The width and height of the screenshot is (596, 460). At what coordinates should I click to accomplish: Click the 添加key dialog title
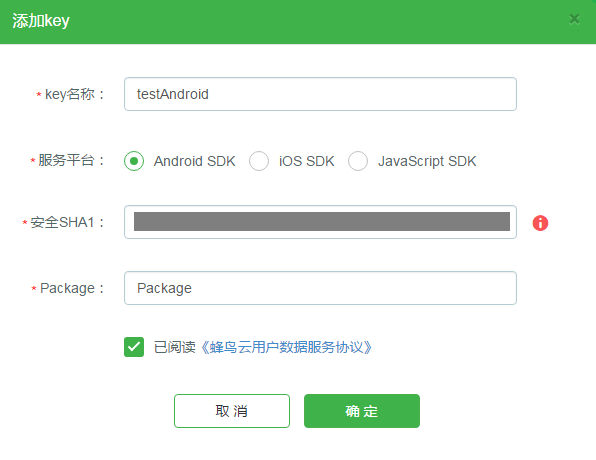click(x=41, y=21)
